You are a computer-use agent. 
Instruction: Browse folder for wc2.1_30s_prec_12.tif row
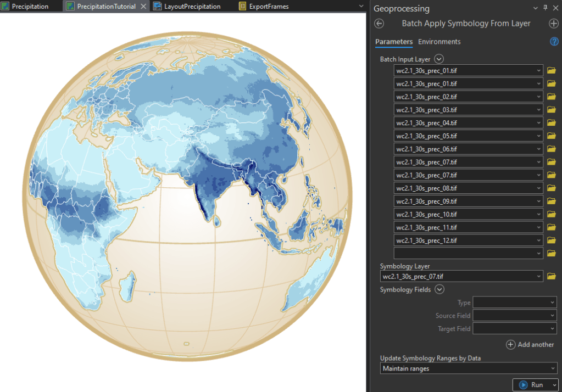[x=552, y=240]
